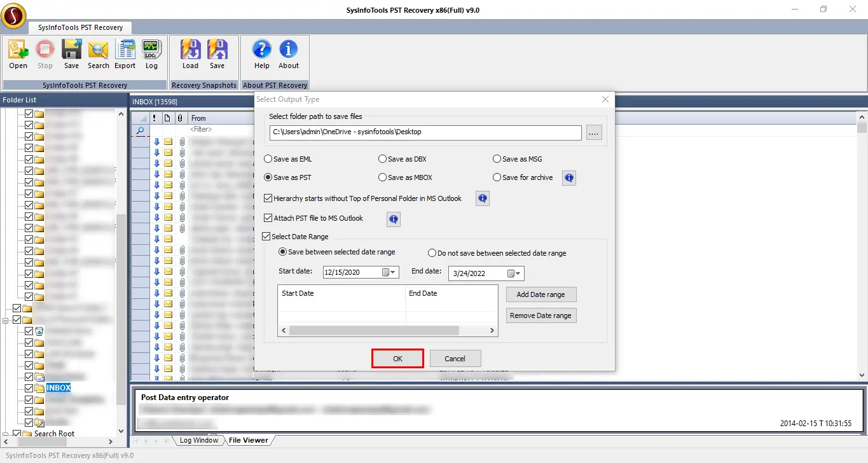Select the INBOX folder in tree

click(58, 388)
